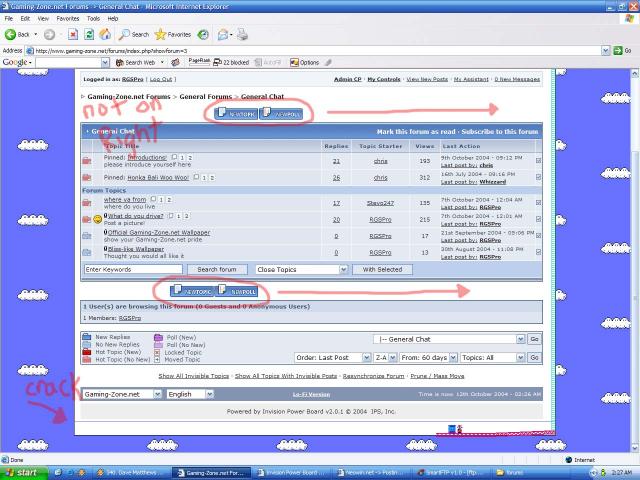Image resolution: width=640 pixels, height=480 pixels.
Task: Open the Mail toolbar icon
Action: click(223, 35)
